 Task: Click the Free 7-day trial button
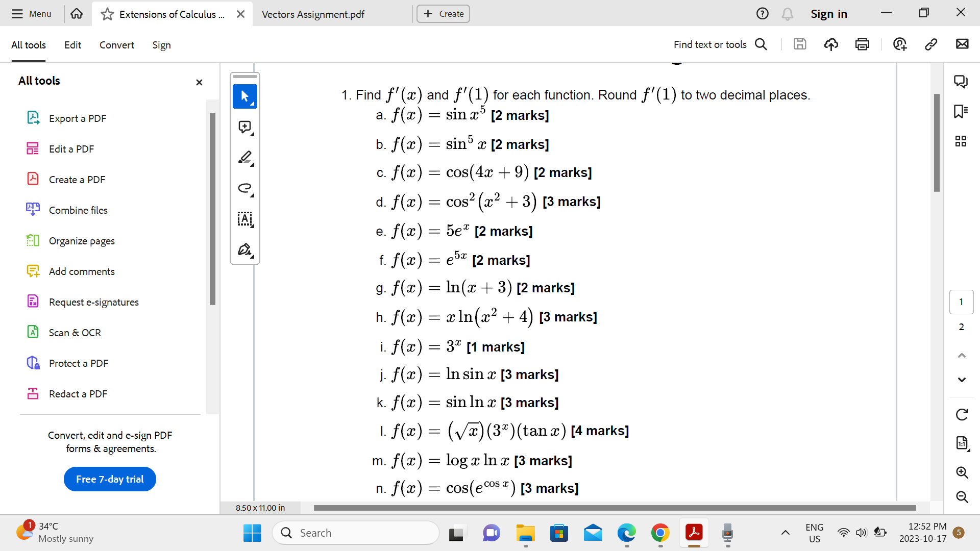tap(110, 479)
